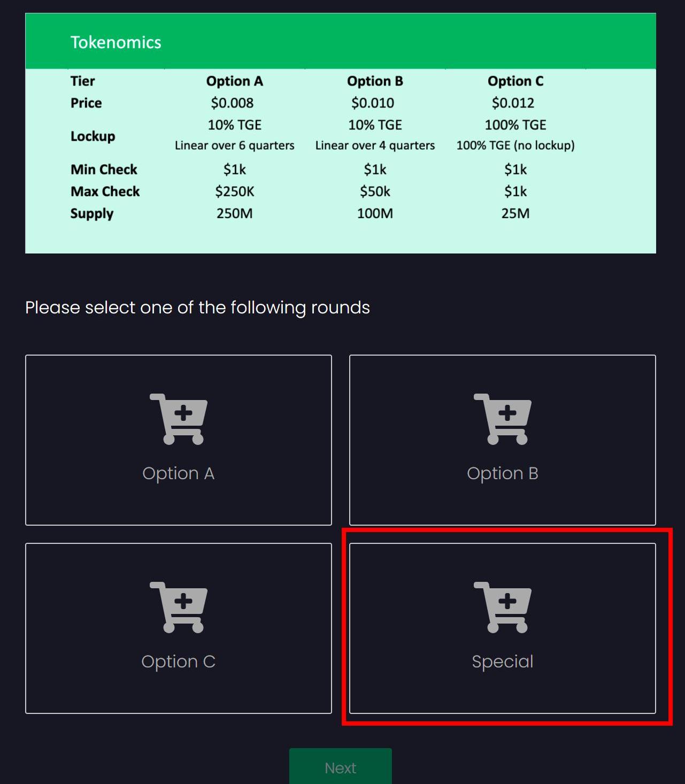Click the 'Option A' card label text
Viewport: 685px width, 784px height.
179,473
